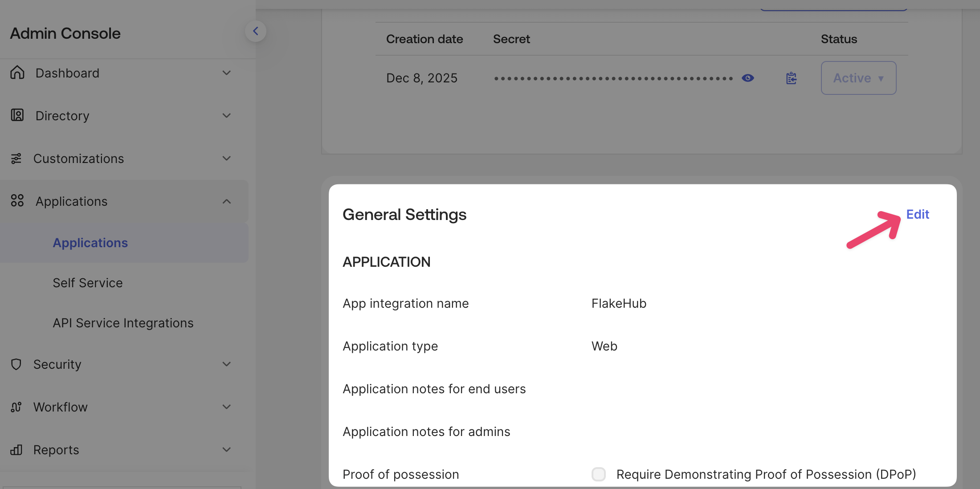
Task: Select the Applications grid icon
Action: [x=17, y=201]
